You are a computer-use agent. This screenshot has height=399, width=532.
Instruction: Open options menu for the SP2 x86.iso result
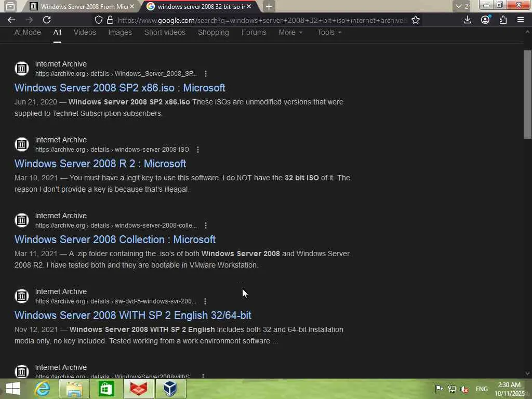tap(206, 74)
